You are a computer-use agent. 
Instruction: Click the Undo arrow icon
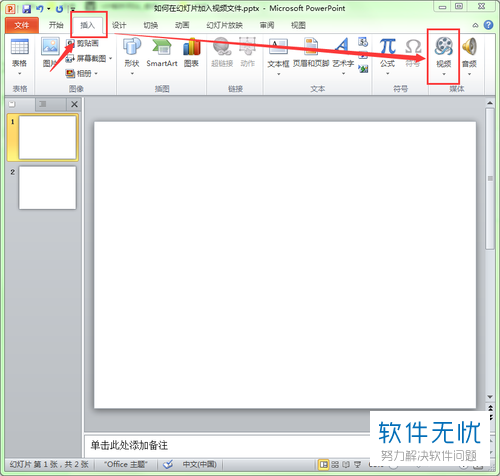coord(40,9)
